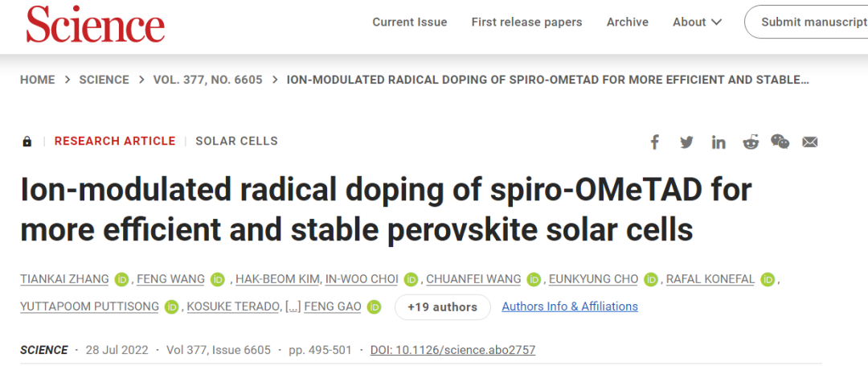Go to First release papers

click(x=526, y=23)
